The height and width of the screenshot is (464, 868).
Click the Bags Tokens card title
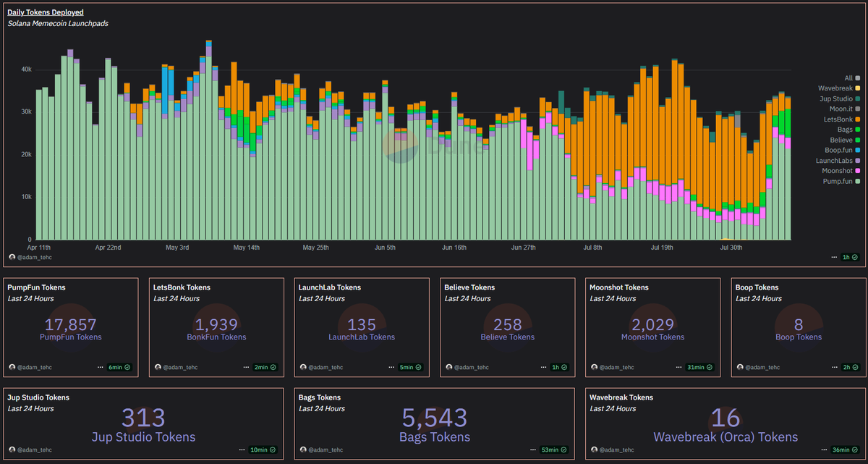coord(319,397)
